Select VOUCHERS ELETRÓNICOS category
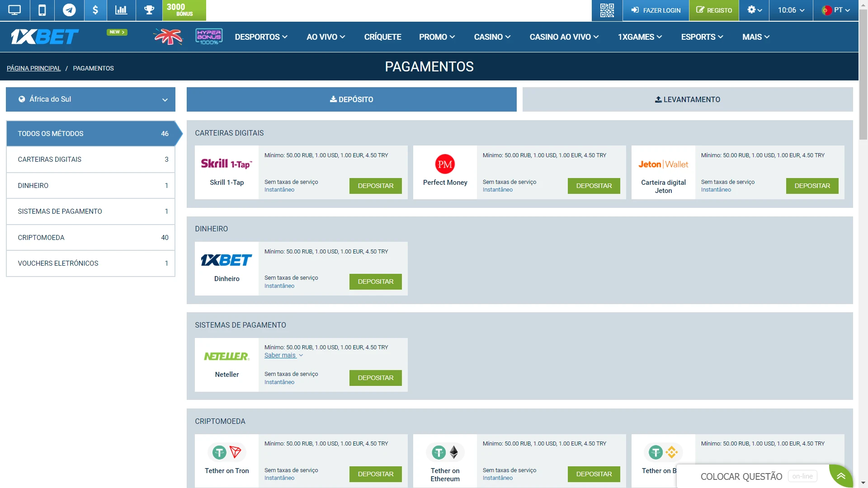Viewport: 868px width, 488px height. (x=90, y=263)
